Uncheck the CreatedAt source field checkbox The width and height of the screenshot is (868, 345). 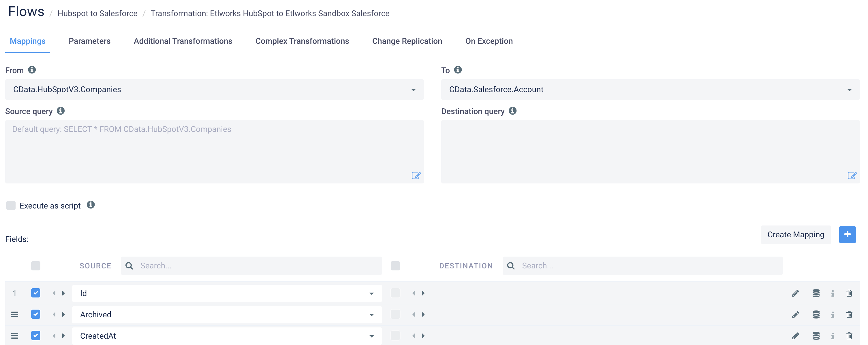(36, 335)
